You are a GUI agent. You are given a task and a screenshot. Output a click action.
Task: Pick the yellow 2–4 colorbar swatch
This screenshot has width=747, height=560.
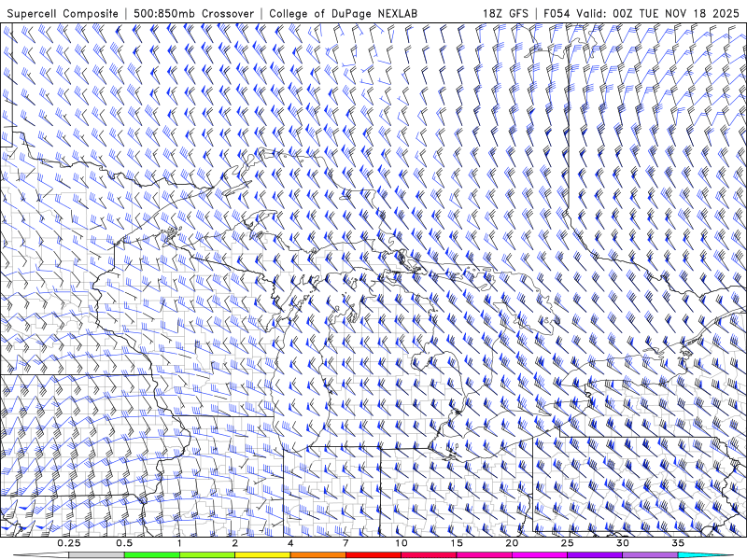coord(262,555)
